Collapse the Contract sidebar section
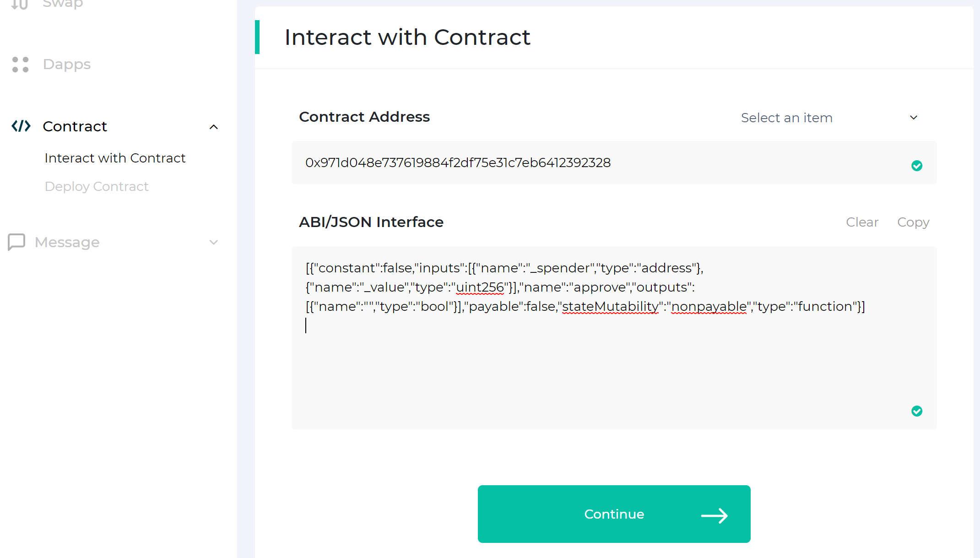The width and height of the screenshot is (980, 558). 213,127
